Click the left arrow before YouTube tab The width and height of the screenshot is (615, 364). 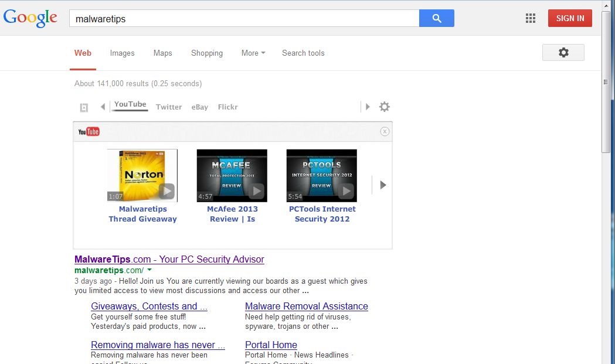(x=103, y=107)
